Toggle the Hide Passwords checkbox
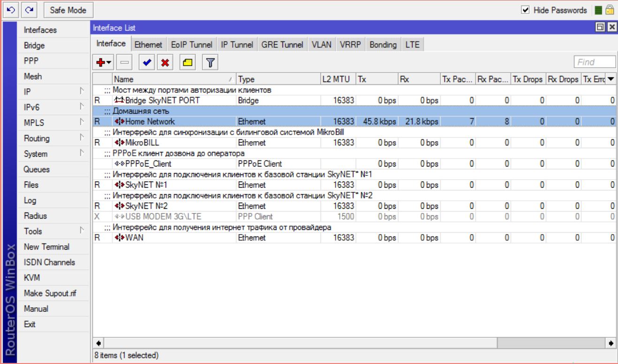618x364 pixels. point(526,10)
